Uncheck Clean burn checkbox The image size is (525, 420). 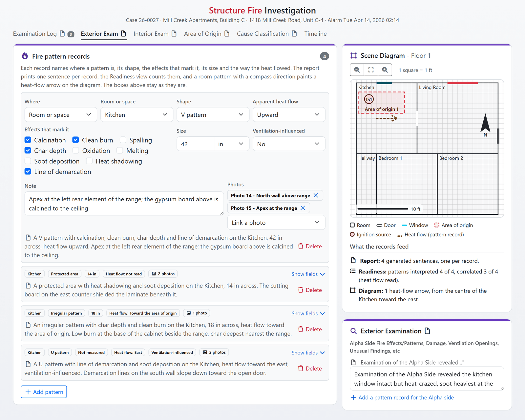click(x=75, y=140)
